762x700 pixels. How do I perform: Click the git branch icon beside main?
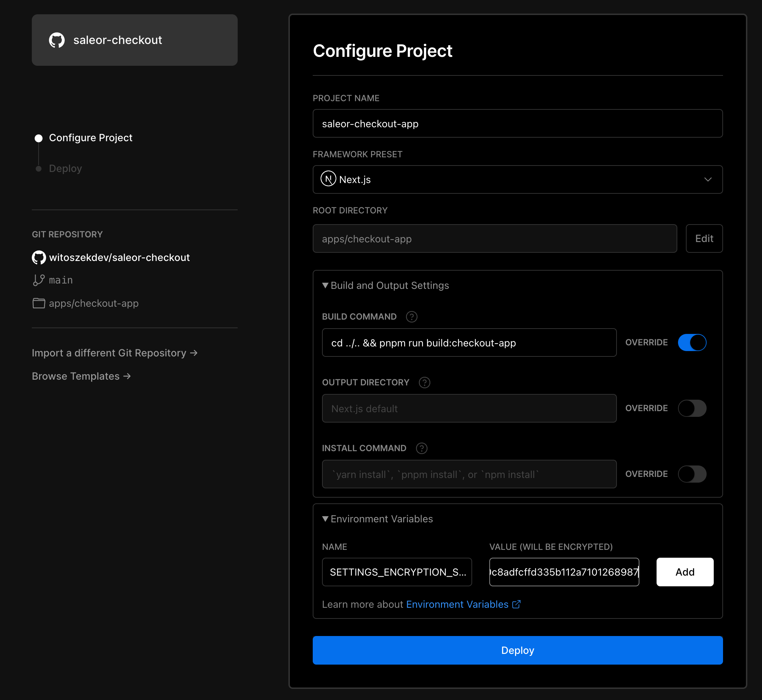(39, 280)
